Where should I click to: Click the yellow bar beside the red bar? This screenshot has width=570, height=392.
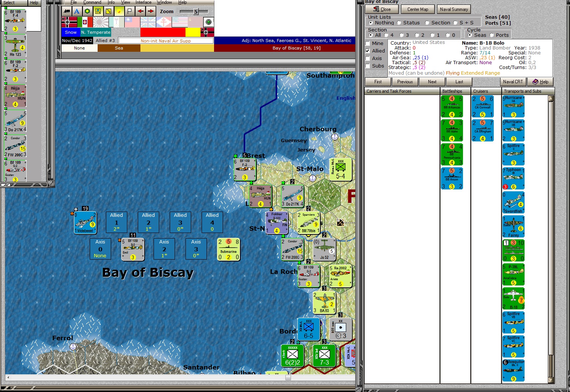193,32
